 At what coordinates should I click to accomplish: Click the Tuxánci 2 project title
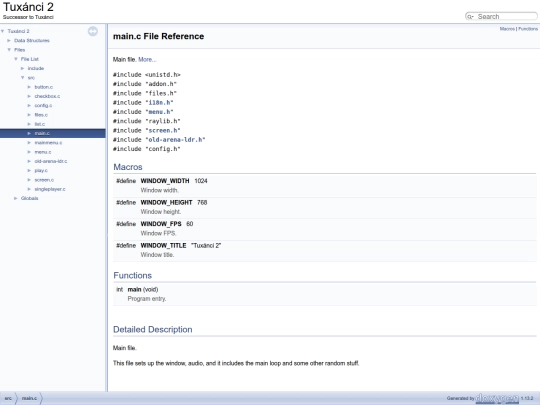(x=28, y=7)
